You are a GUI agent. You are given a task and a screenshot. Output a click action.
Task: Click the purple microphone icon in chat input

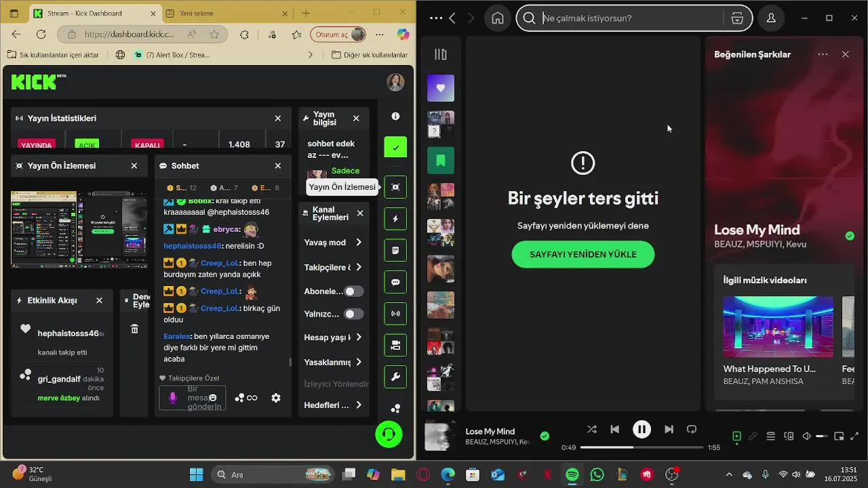point(173,398)
